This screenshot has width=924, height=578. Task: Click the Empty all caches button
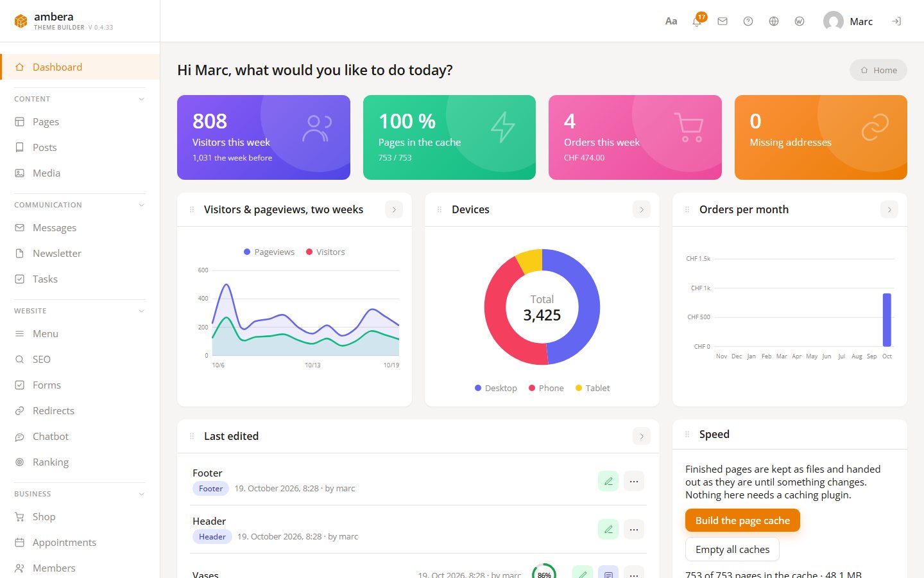pos(732,549)
